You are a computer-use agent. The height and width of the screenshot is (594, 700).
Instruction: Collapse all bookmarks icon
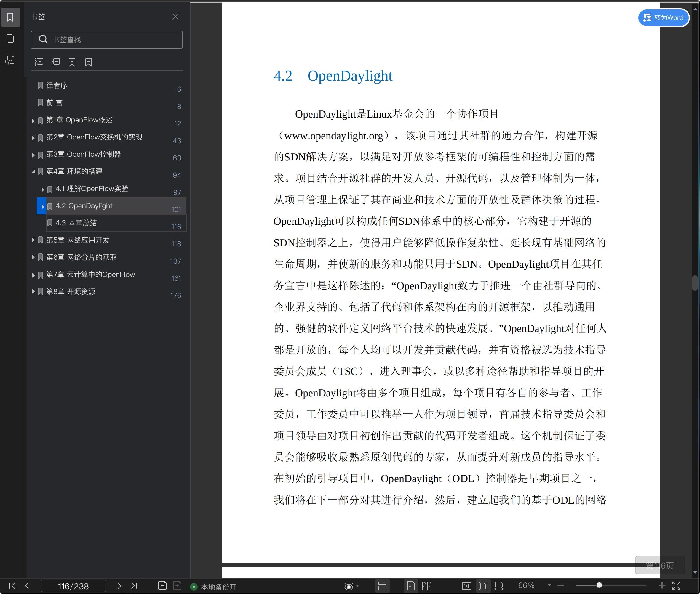(x=56, y=62)
